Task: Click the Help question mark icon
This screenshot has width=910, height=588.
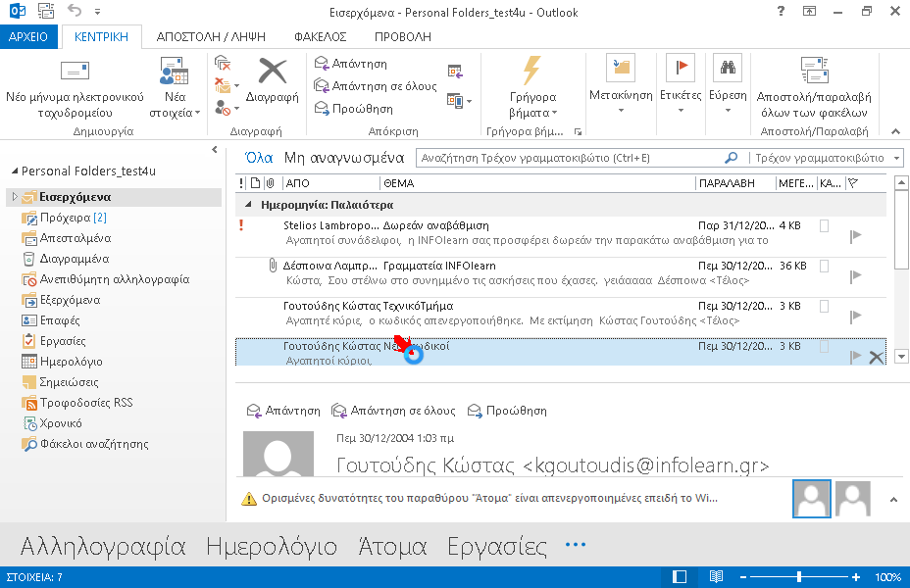Action: [x=782, y=11]
